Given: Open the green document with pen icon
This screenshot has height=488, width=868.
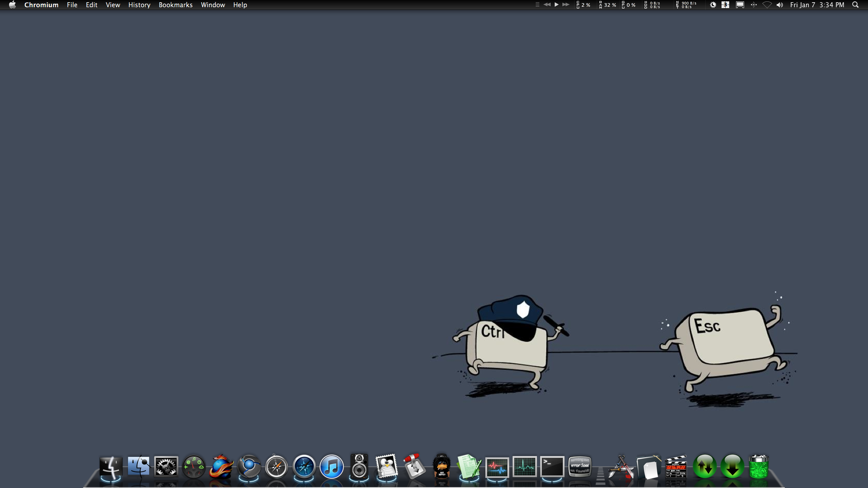Looking at the screenshot, I should click(469, 466).
